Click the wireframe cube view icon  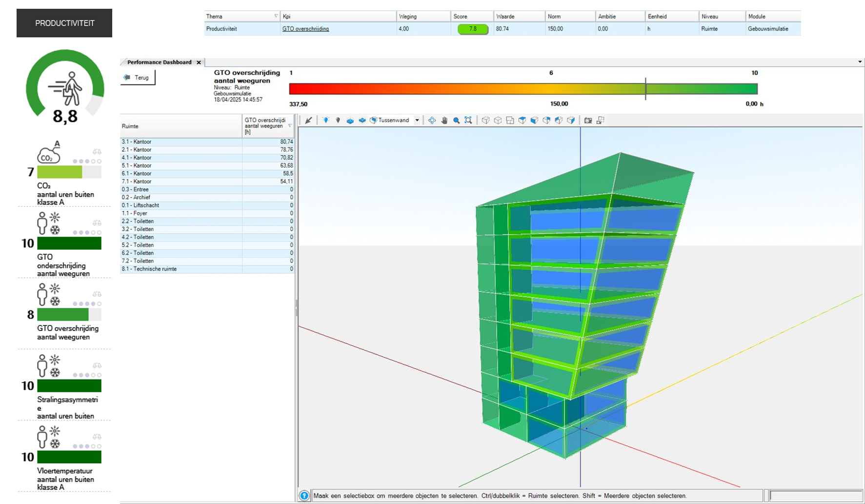click(x=485, y=121)
